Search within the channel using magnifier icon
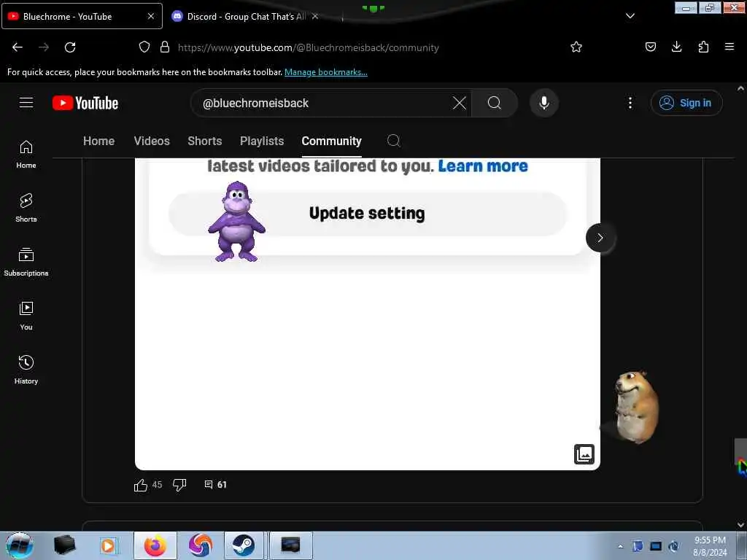The width and height of the screenshot is (747, 560). tap(393, 141)
